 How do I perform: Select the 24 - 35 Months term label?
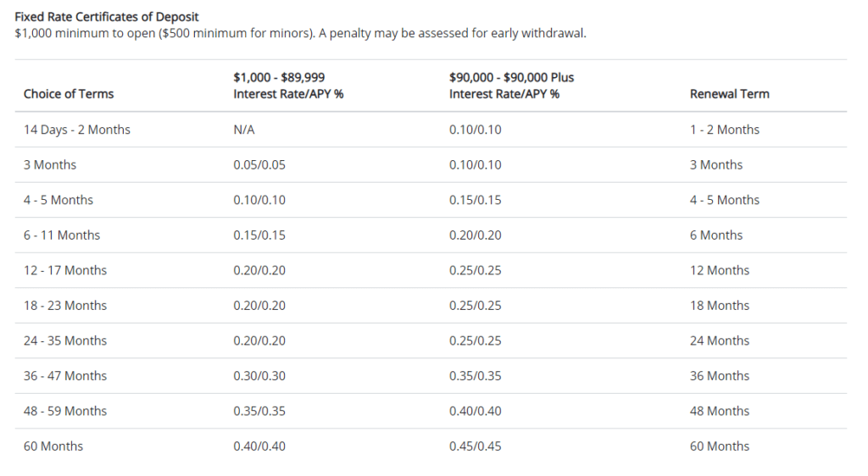coord(64,340)
